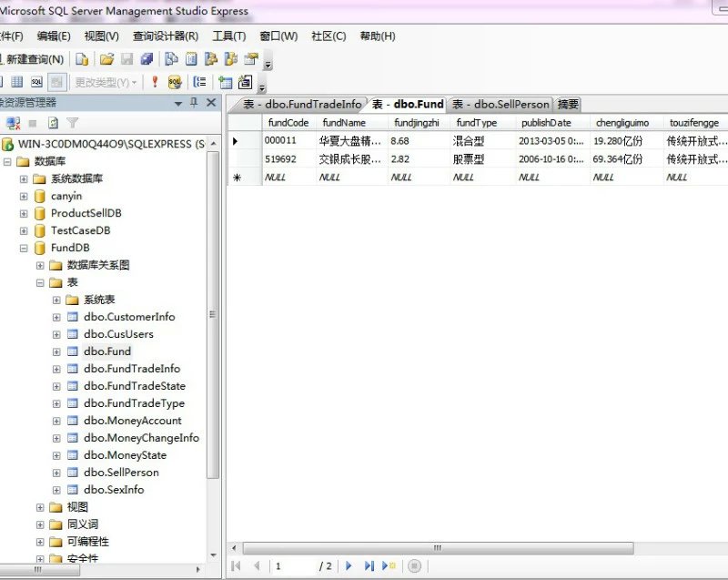
Task: Expand the dbo.MoneyAccount table node
Action: point(56,422)
